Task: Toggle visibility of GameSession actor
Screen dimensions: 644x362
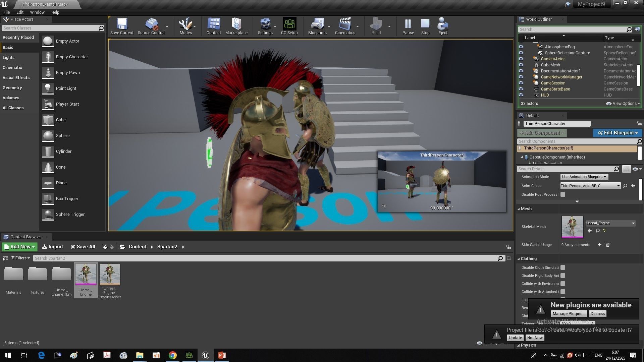Action: [x=521, y=83]
